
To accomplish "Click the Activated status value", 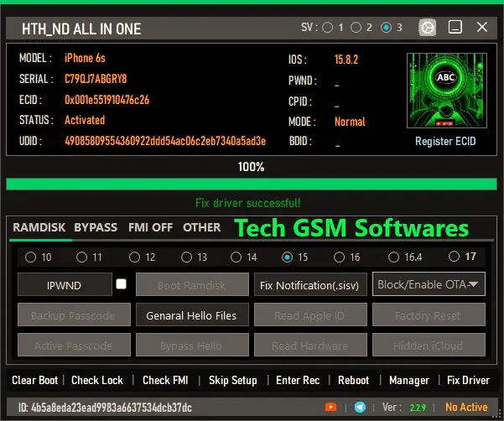I will (x=85, y=120).
